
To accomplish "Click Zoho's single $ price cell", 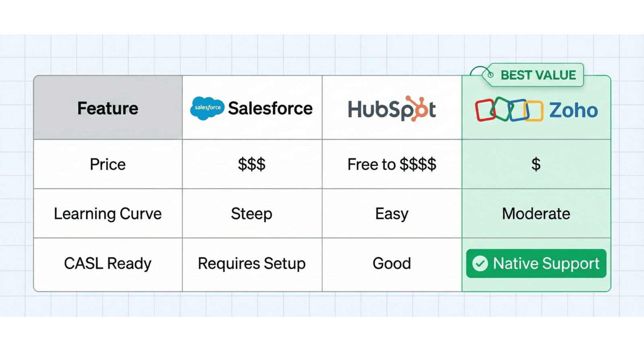I will pos(536,164).
